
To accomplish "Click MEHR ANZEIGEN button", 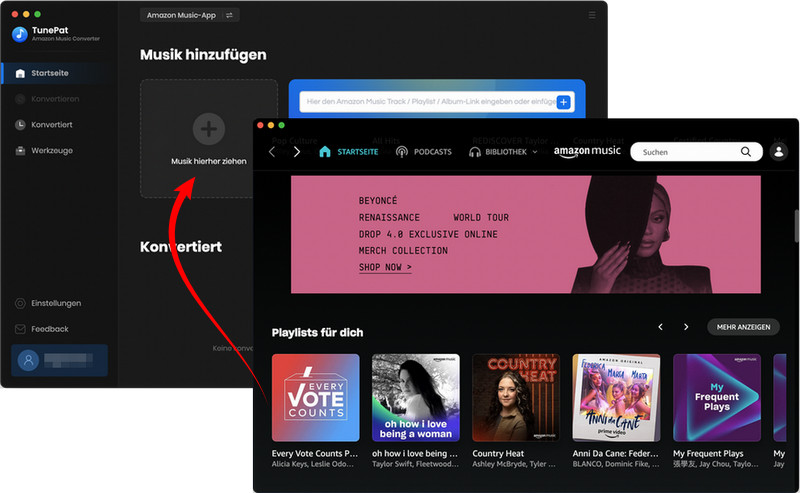I will (743, 327).
